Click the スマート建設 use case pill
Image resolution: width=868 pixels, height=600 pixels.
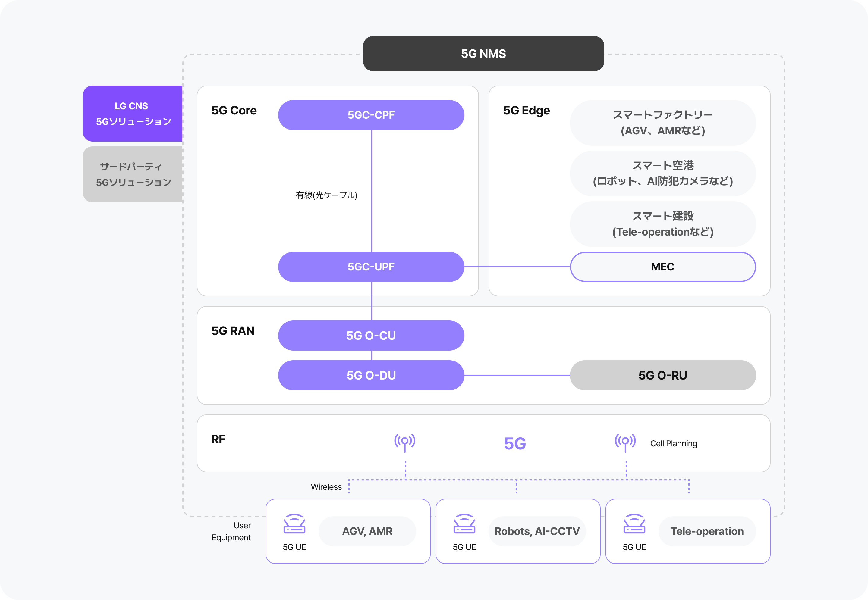tap(662, 224)
